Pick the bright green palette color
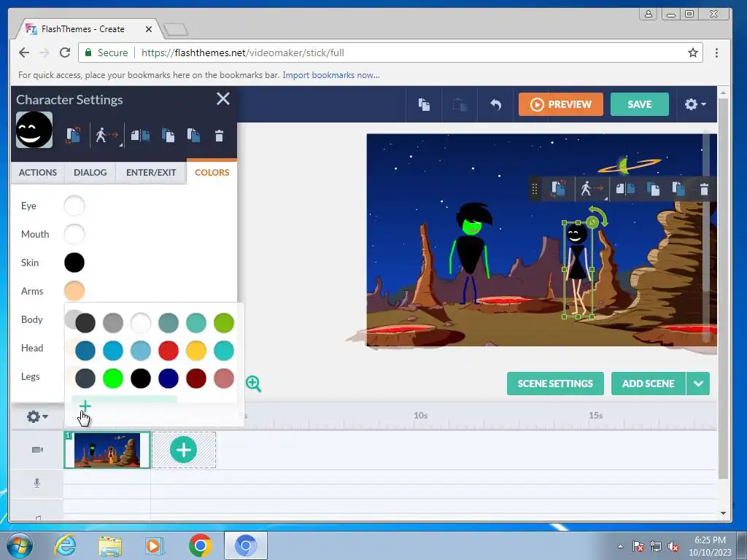This screenshot has height=560, width=747. click(x=113, y=378)
